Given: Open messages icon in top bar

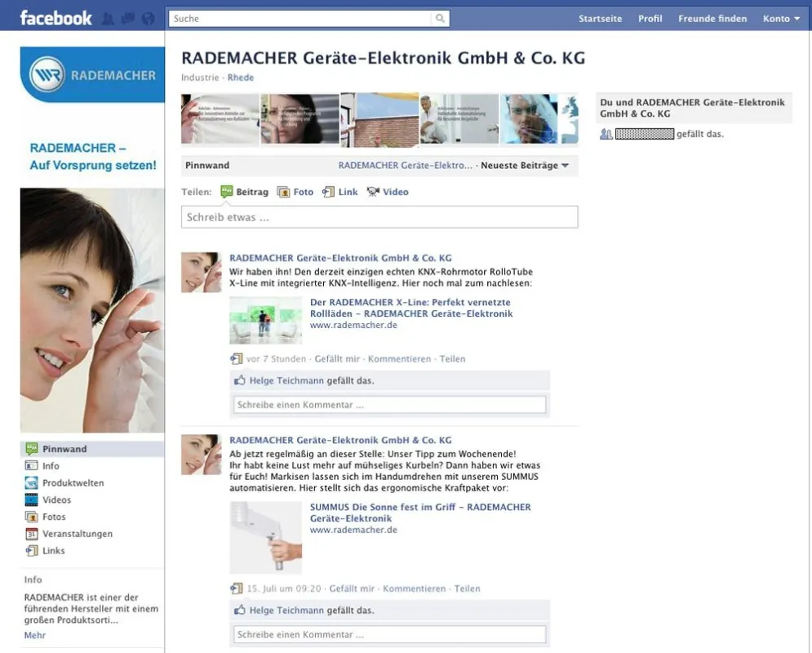Looking at the screenshot, I should point(128,19).
